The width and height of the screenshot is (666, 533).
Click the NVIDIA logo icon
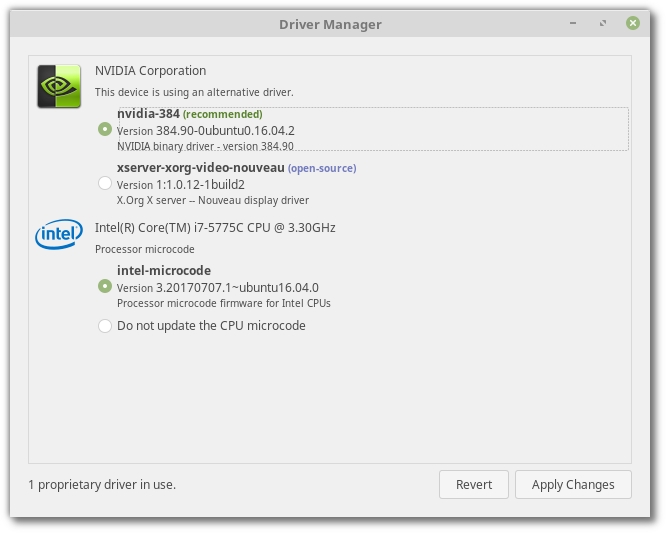click(59, 86)
